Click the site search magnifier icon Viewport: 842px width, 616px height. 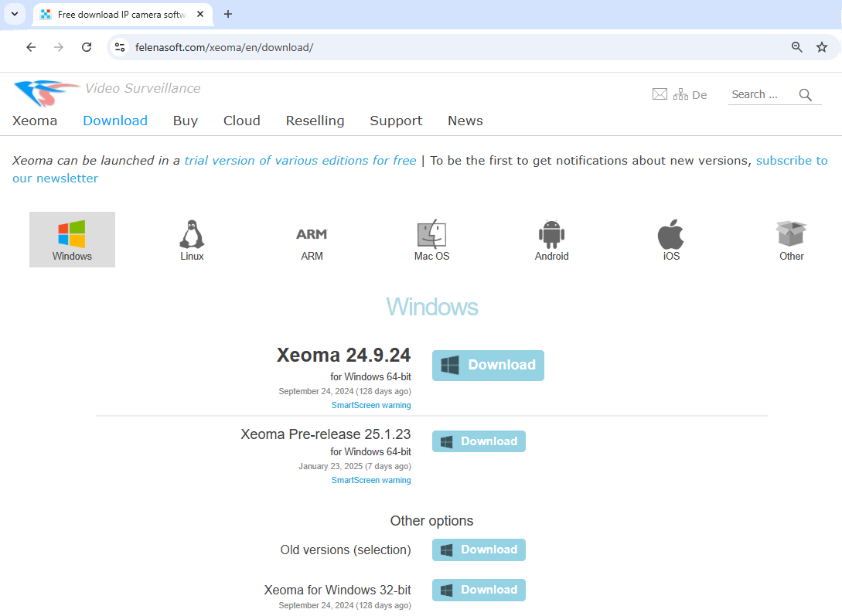point(805,95)
